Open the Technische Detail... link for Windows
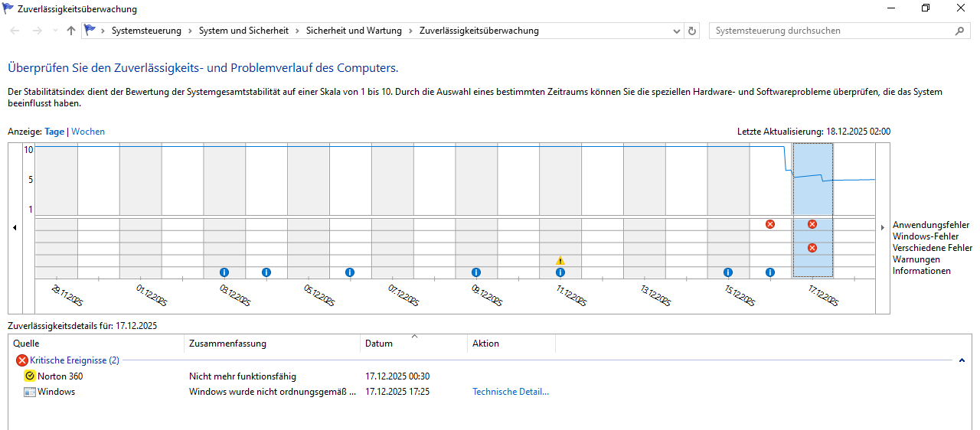Viewport: 980px width, 430px height. 511,392
